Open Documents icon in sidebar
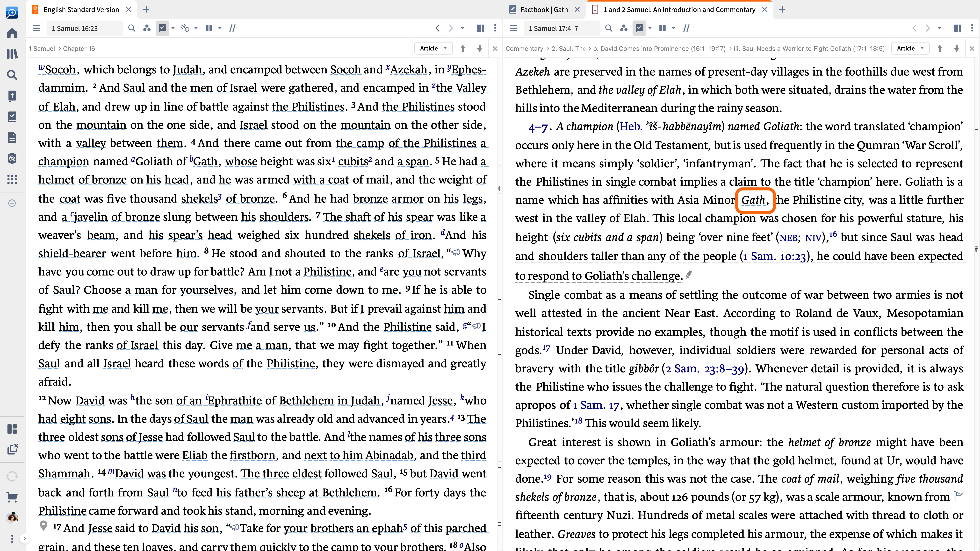This screenshot has width=980, height=551. point(12,137)
